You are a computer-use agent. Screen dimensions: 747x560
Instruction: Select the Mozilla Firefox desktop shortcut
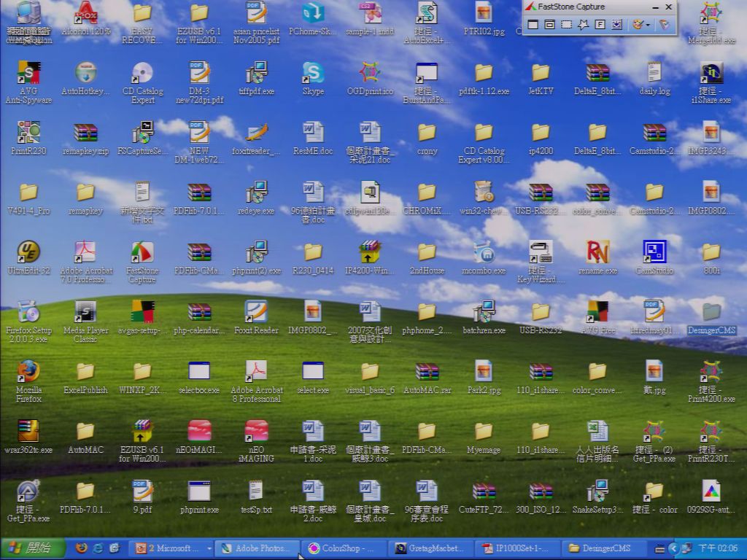point(28,381)
